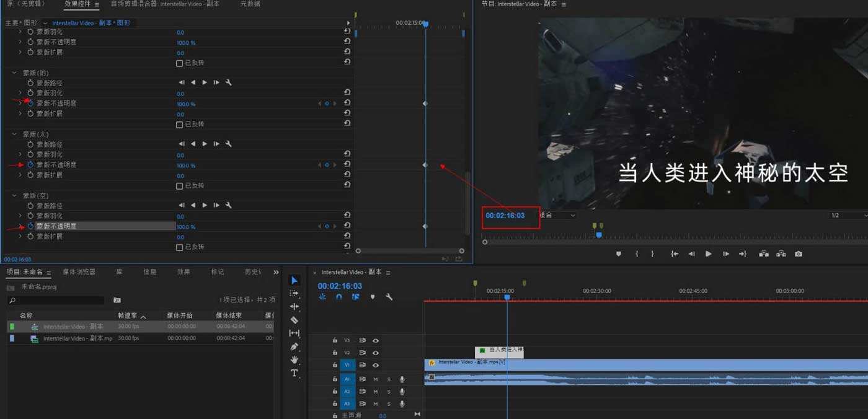
Task: Hide track V3 with eye icon
Action: click(375, 340)
